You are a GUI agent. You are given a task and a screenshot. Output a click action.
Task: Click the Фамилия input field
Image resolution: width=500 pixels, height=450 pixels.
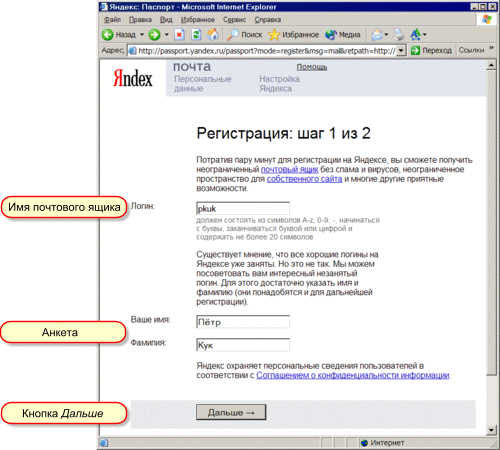click(x=243, y=345)
